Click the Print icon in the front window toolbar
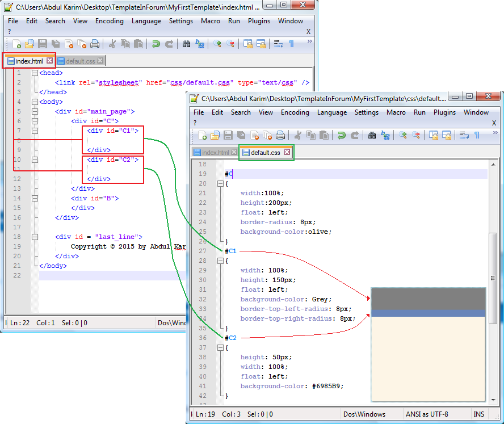 280,135
